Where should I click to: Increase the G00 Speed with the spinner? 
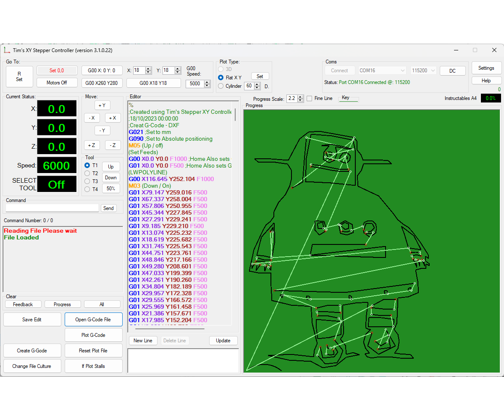click(206, 81)
